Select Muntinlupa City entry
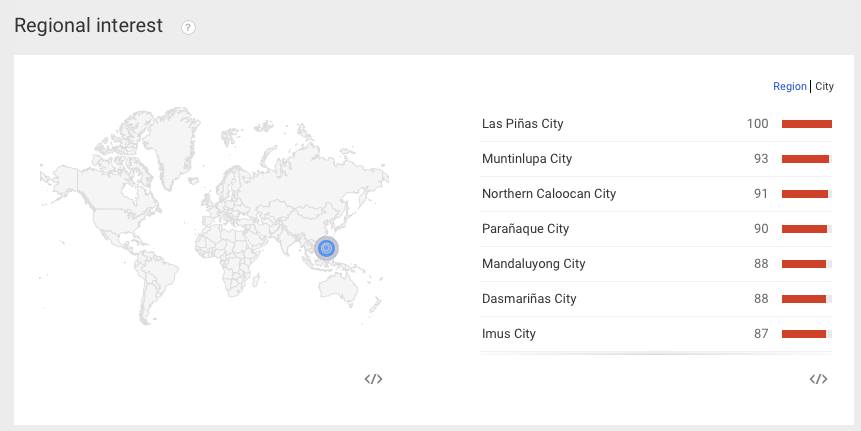This screenshot has height=431, width=861. 526,159
